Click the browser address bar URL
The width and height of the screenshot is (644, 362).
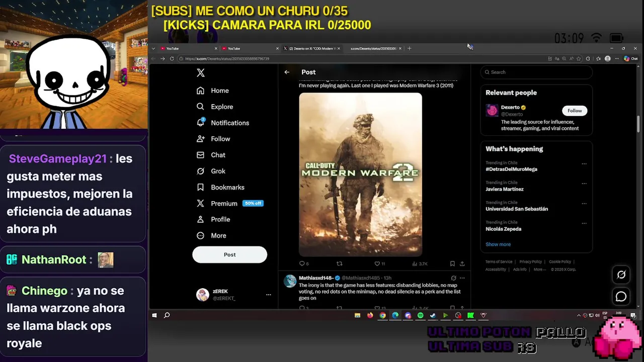227,59
